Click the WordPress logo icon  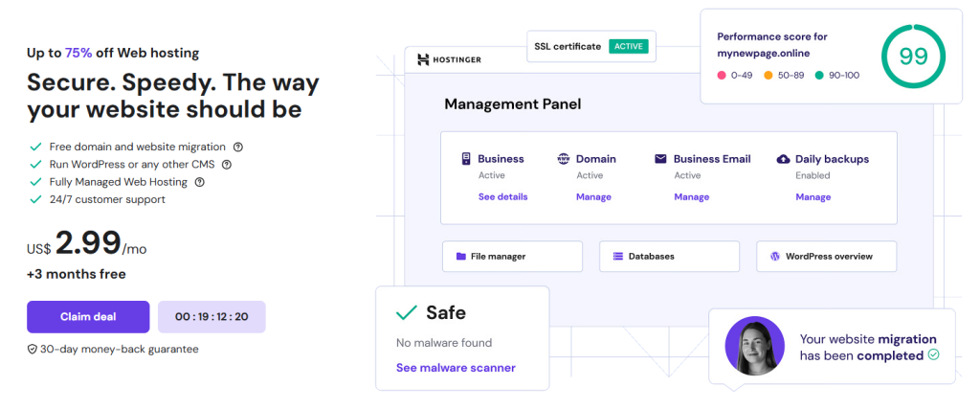pyautogui.click(x=775, y=256)
